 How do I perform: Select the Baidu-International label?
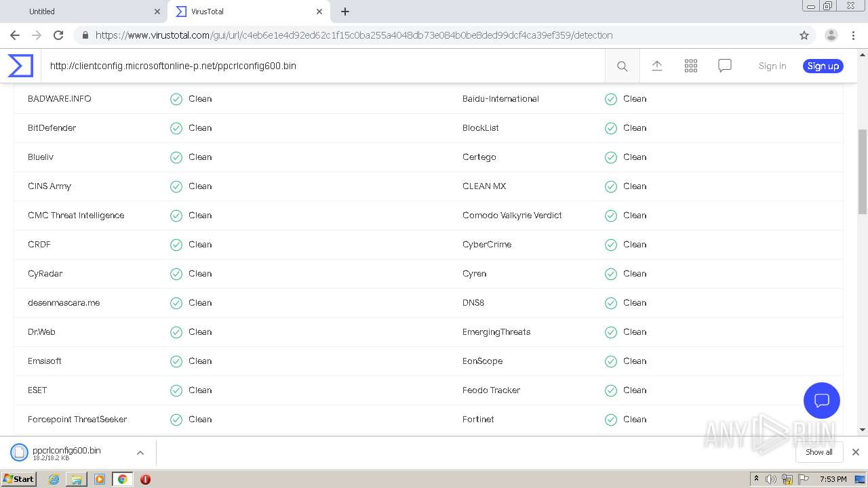500,99
